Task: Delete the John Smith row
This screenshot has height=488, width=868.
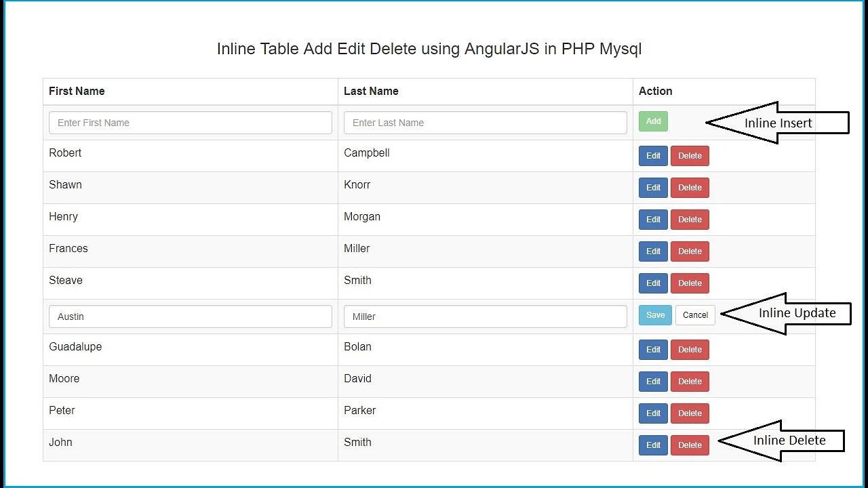Action: pyautogui.click(x=690, y=445)
